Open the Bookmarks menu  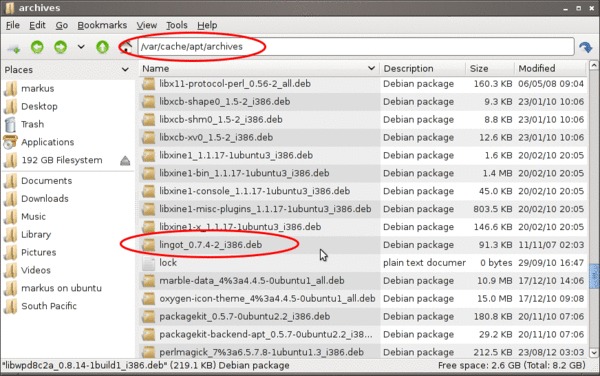[x=102, y=25]
